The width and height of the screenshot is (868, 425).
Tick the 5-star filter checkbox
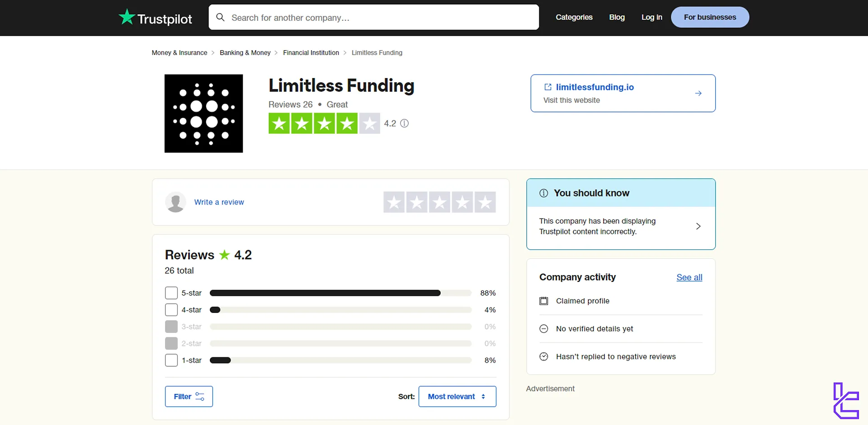171,293
